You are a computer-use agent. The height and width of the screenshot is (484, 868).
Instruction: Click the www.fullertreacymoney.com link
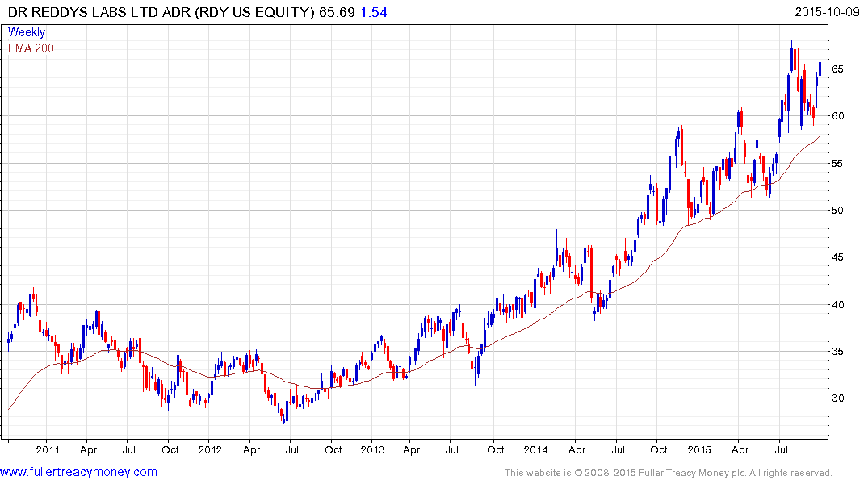point(79,472)
